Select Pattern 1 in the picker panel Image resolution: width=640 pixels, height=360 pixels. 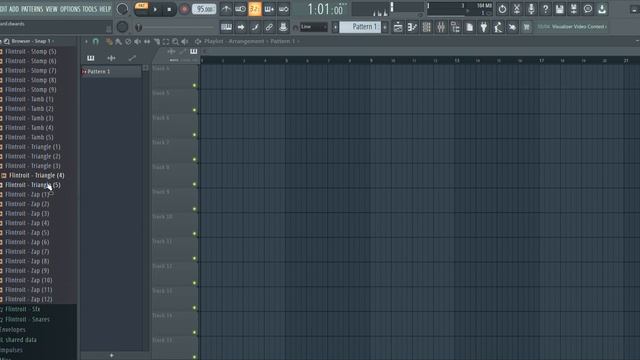point(111,71)
